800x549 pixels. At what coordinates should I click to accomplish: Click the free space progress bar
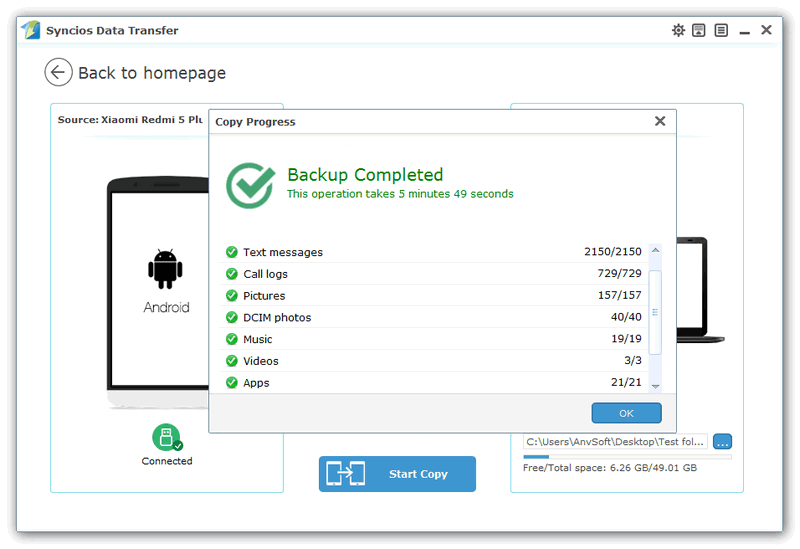click(627, 457)
